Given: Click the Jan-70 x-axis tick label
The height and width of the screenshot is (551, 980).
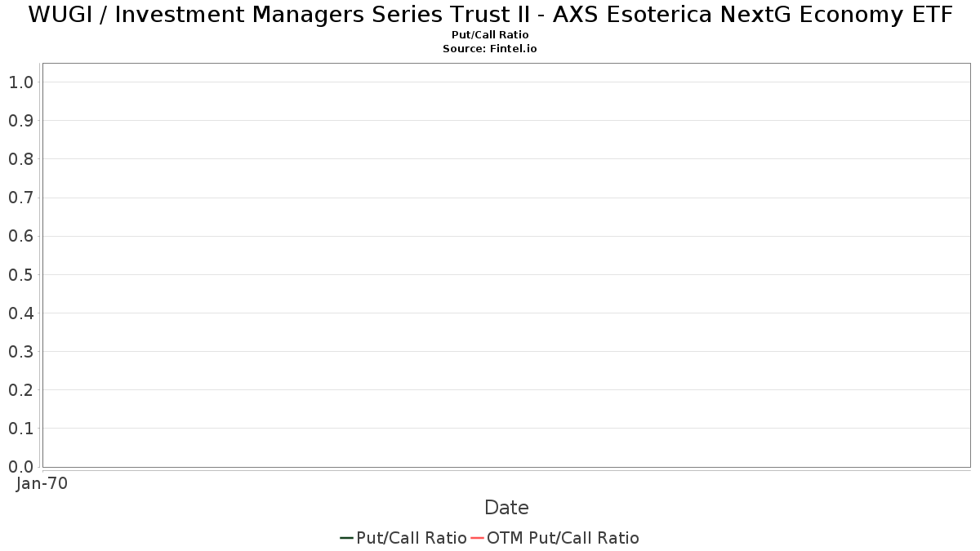Looking at the screenshot, I should coord(42,483).
